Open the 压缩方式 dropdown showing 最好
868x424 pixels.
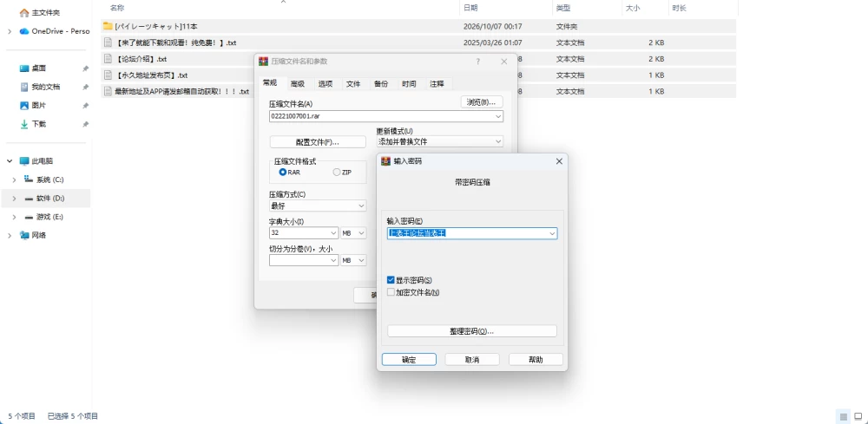click(317, 205)
